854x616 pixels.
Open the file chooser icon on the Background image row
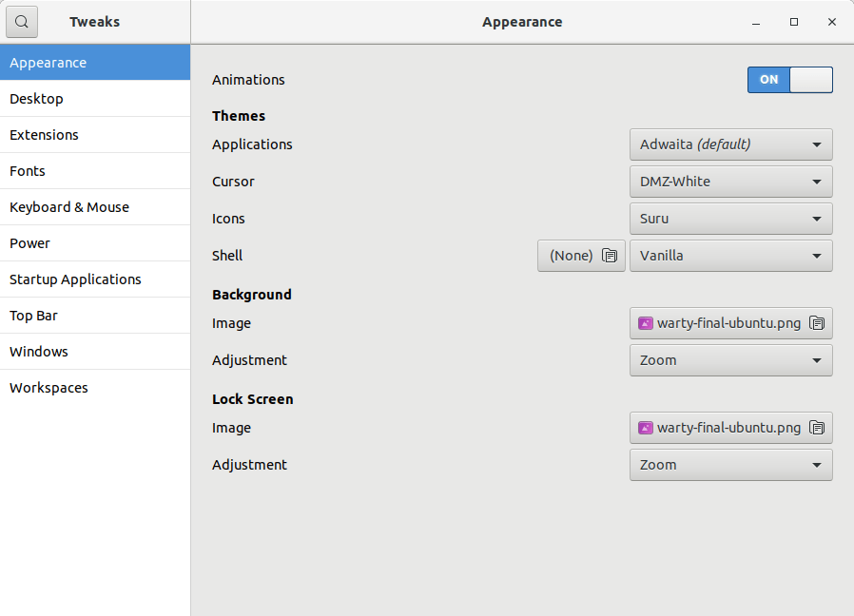coord(816,322)
